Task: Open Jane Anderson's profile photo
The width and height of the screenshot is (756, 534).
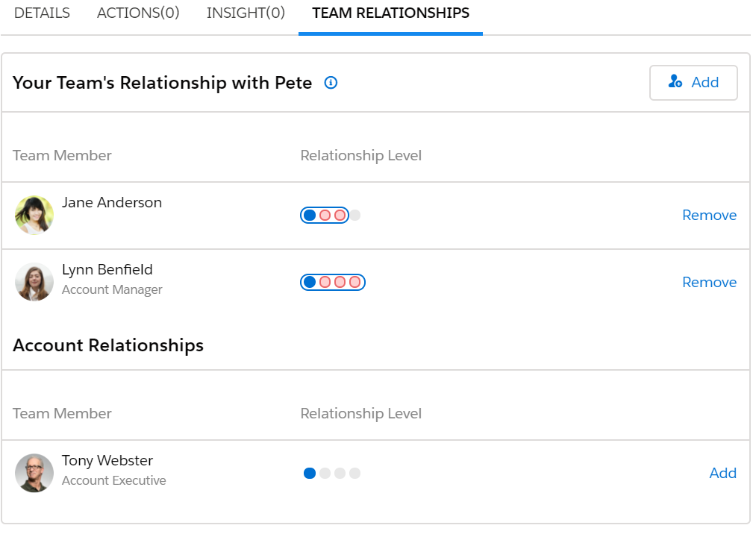Action: click(34, 215)
